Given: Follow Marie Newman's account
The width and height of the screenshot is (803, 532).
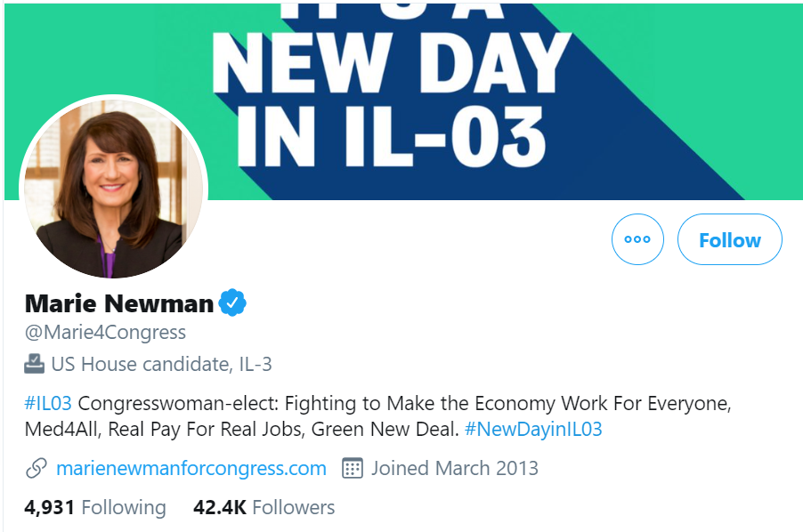Looking at the screenshot, I should click(729, 239).
